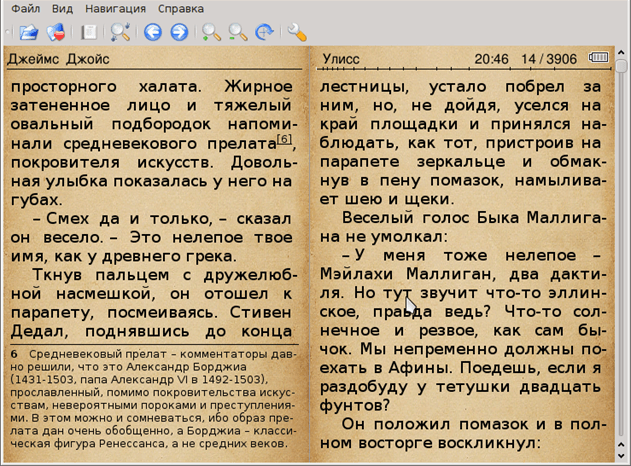Go forward with the blue right arrow

pos(179,32)
